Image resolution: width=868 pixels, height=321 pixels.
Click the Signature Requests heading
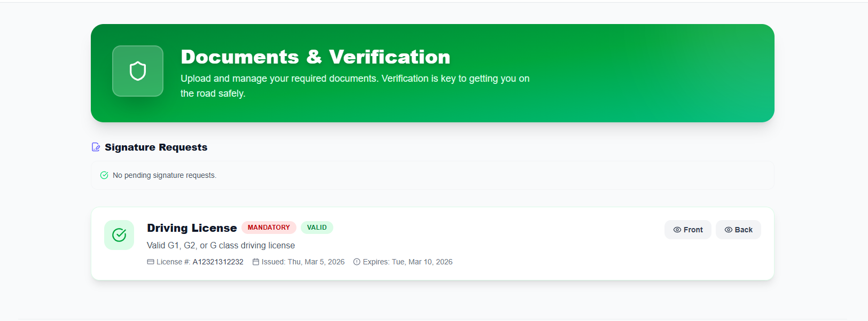pyautogui.click(x=156, y=147)
